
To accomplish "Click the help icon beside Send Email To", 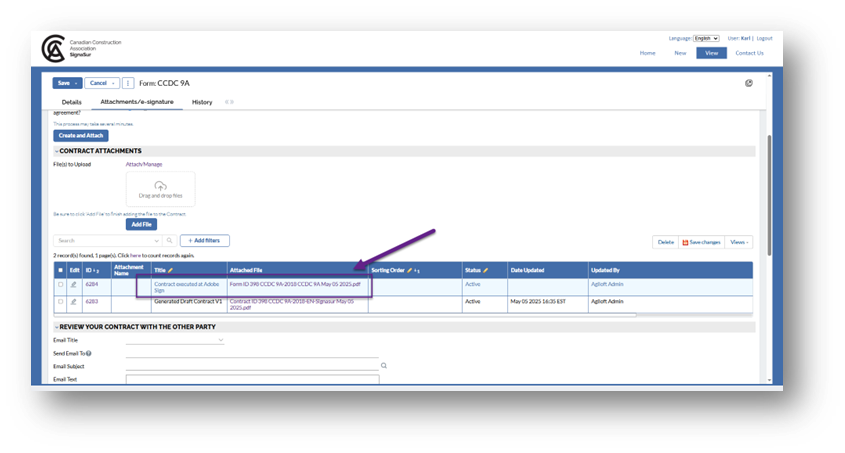I will [x=89, y=353].
